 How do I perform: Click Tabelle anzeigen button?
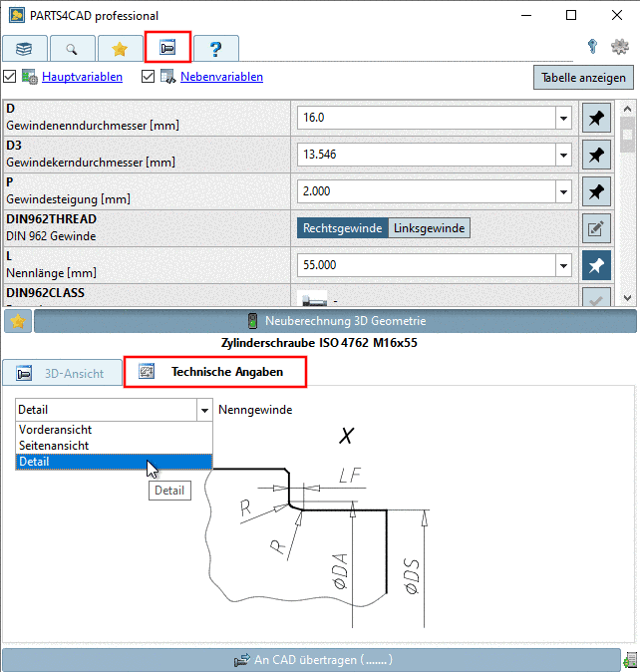583,78
